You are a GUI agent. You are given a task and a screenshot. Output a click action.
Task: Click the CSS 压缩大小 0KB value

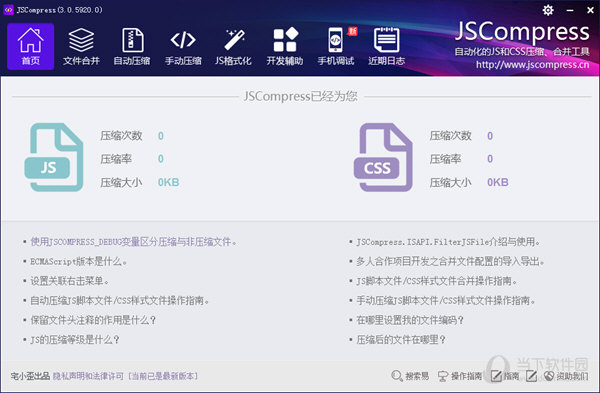[x=497, y=182]
